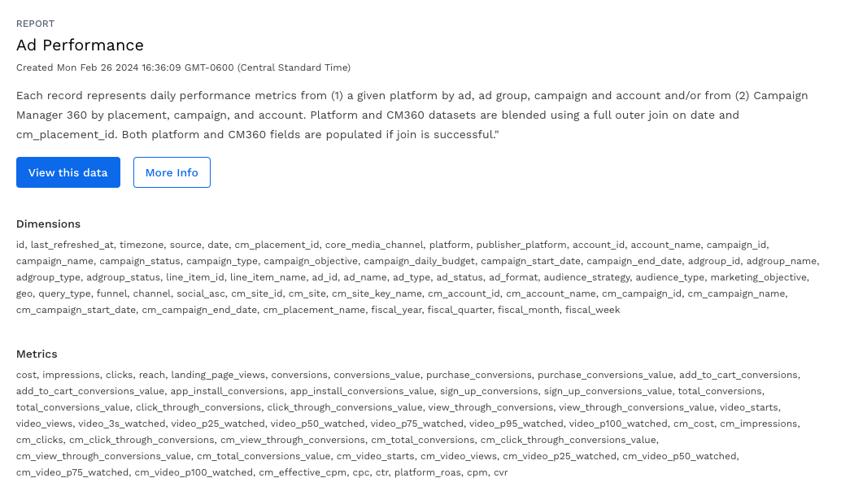Image resolution: width=841 pixels, height=504 pixels.
Task: Select the Metrics section heading
Action: point(36,354)
